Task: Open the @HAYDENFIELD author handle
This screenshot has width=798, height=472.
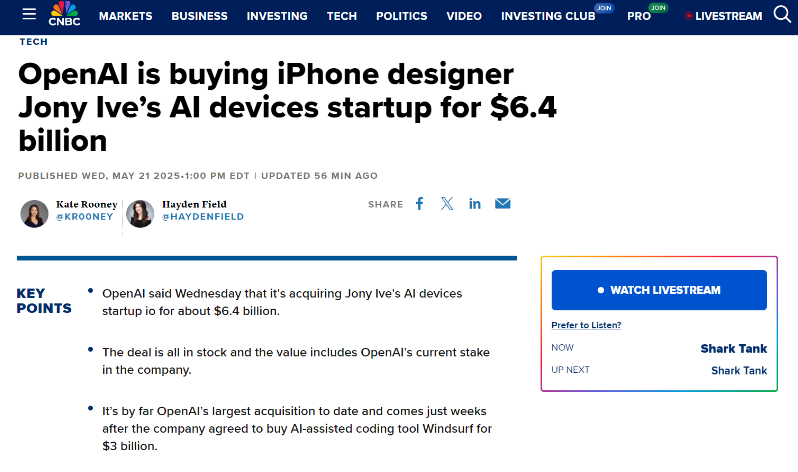Action: (203, 217)
